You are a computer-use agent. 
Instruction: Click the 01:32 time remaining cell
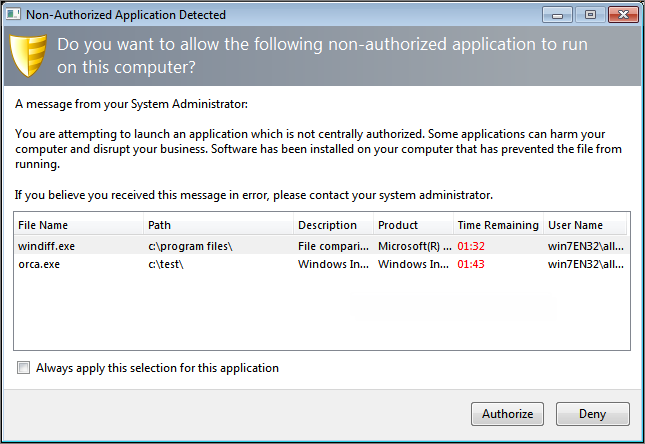point(471,245)
